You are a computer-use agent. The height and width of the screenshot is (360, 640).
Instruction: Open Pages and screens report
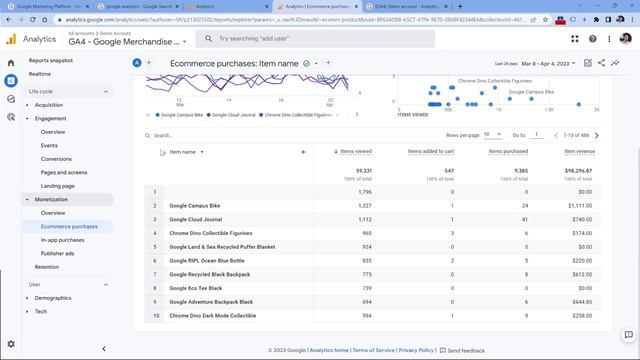pos(64,172)
